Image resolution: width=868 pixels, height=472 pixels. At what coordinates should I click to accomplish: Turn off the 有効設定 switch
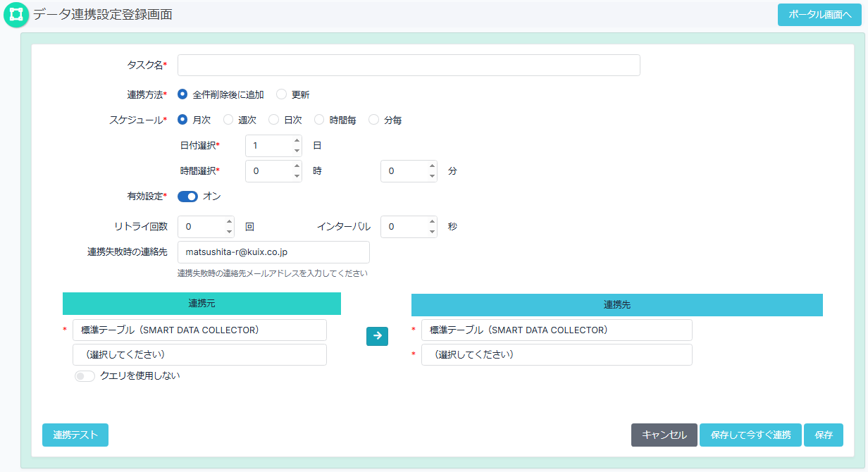pos(187,197)
